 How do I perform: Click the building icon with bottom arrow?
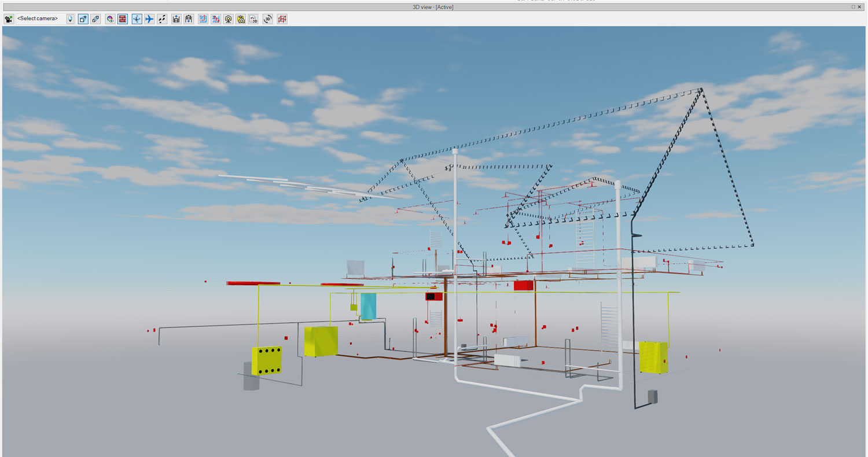189,19
